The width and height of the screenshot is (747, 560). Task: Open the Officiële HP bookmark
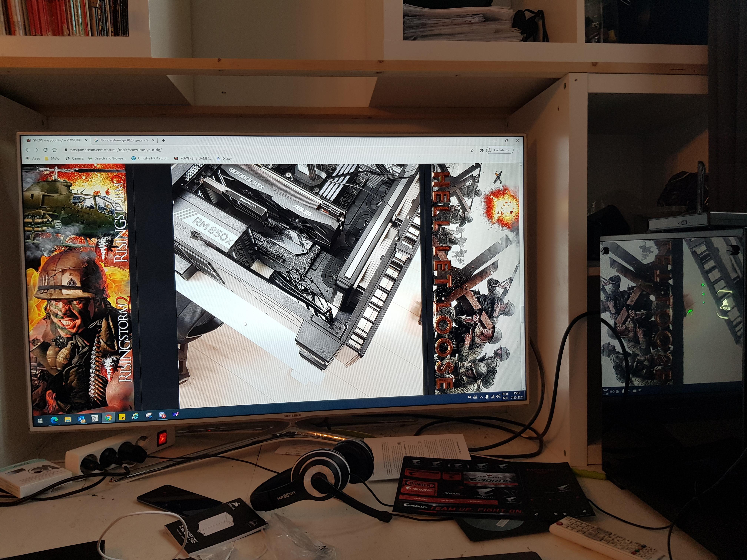150,158
